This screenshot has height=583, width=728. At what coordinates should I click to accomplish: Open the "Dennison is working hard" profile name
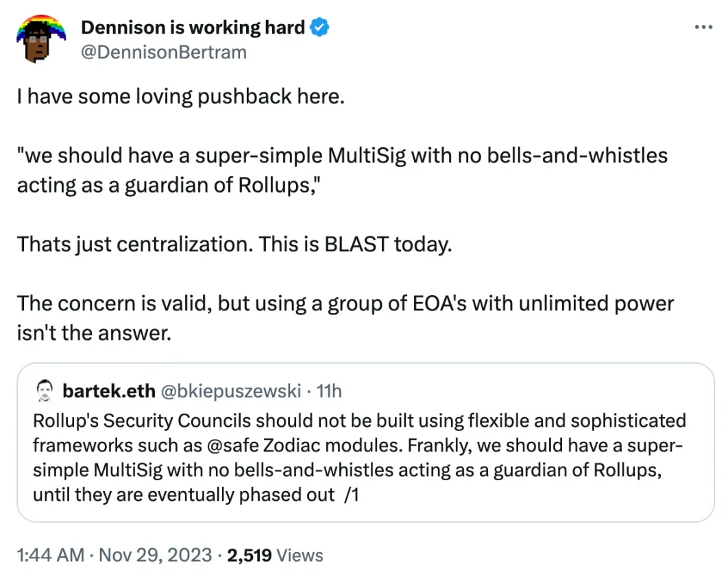(x=193, y=28)
